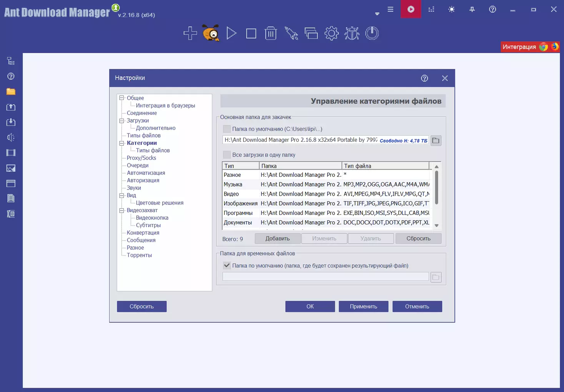The height and width of the screenshot is (392, 564).
Task: Click the power shutdown toolbar icon
Action: click(x=372, y=33)
